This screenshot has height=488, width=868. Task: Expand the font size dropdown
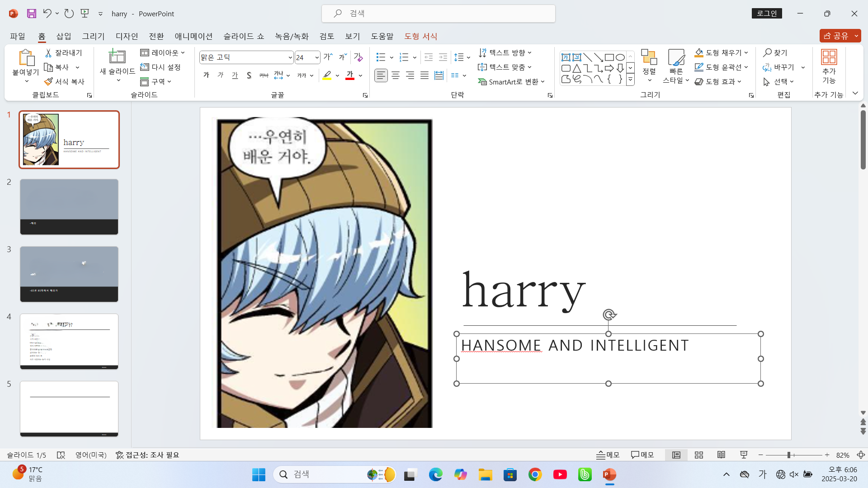pyautogui.click(x=316, y=57)
